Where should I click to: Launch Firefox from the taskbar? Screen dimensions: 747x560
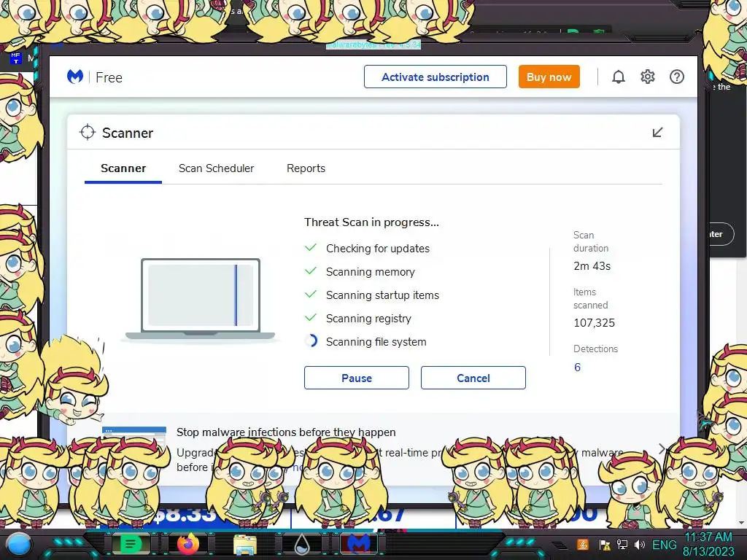coord(188,544)
